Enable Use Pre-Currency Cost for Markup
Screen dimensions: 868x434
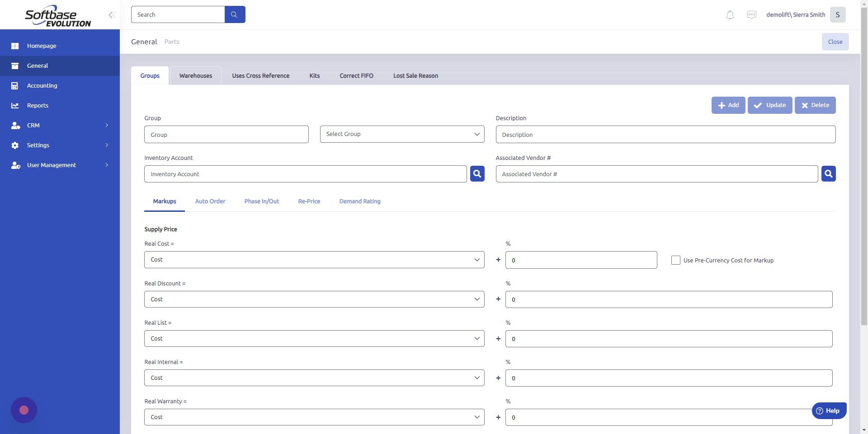click(x=675, y=260)
